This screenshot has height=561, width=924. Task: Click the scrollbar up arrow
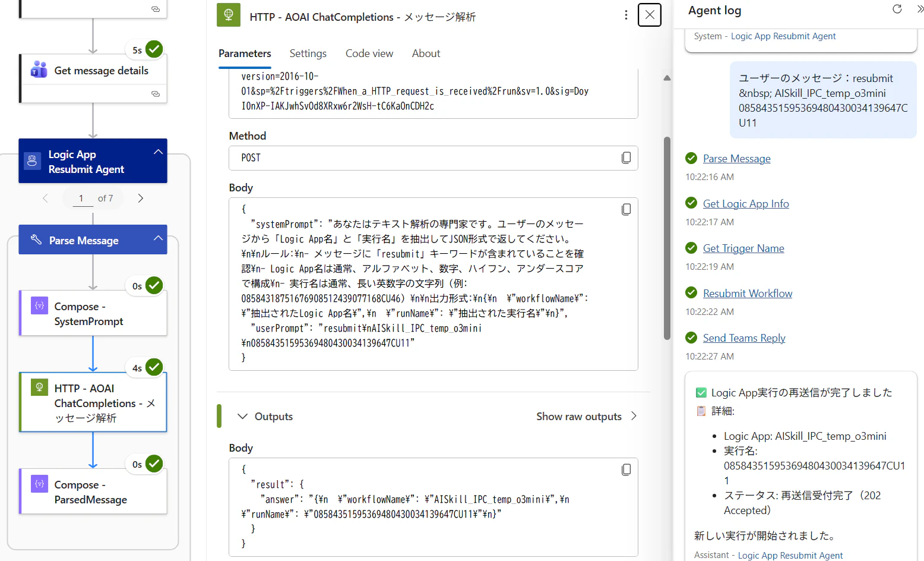pyautogui.click(x=667, y=78)
